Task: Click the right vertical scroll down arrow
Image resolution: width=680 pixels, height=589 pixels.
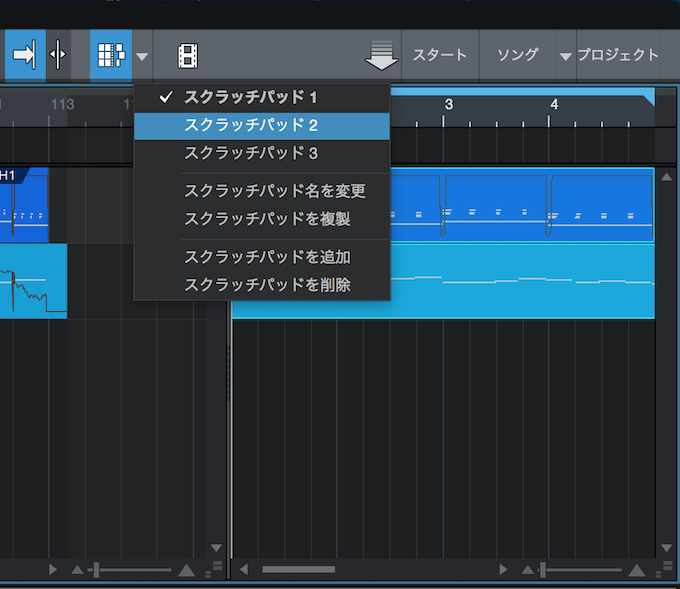Action: 667,548
